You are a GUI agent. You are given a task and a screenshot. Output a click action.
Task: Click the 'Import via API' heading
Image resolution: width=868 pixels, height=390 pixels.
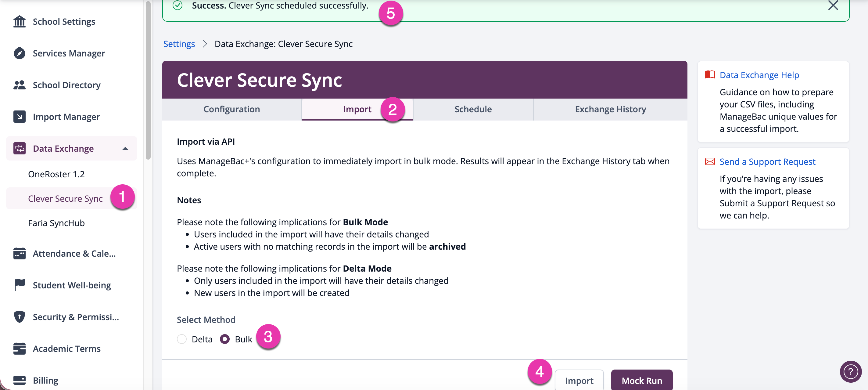pyautogui.click(x=206, y=142)
